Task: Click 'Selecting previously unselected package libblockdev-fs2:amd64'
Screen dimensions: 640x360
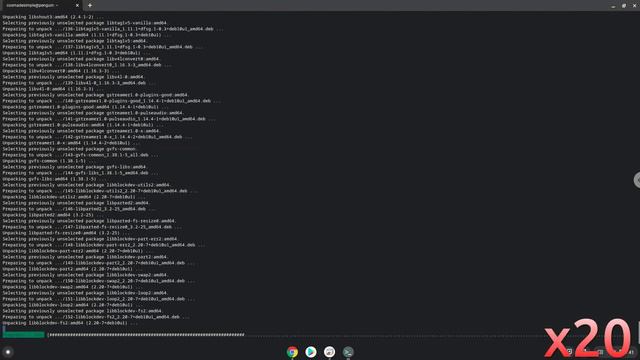Action: [82, 311]
